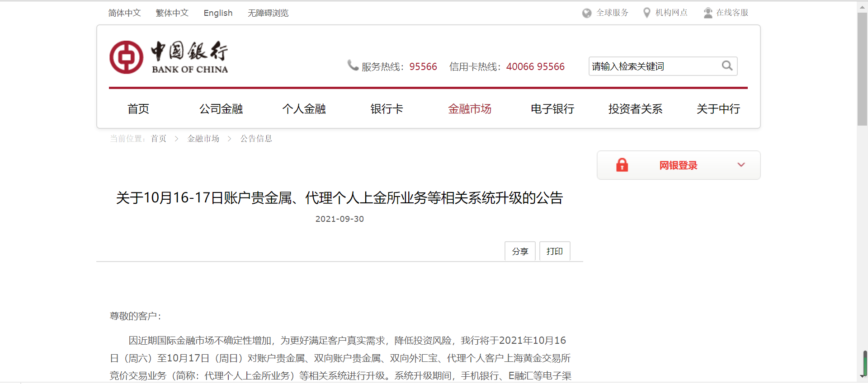Screen dimensions: 868x384
Task: Expand the 网银登录 dropdown chevron
Action: [x=741, y=165]
